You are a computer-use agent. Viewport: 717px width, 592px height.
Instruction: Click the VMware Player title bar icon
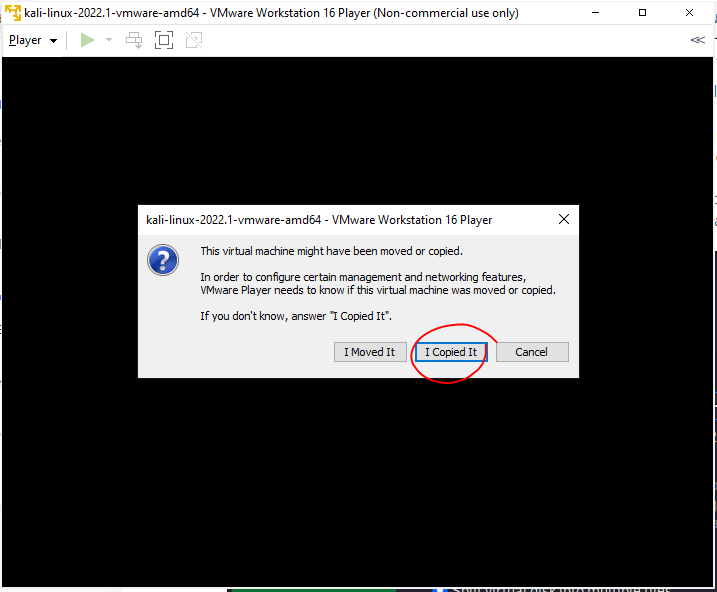click(x=12, y=13)
